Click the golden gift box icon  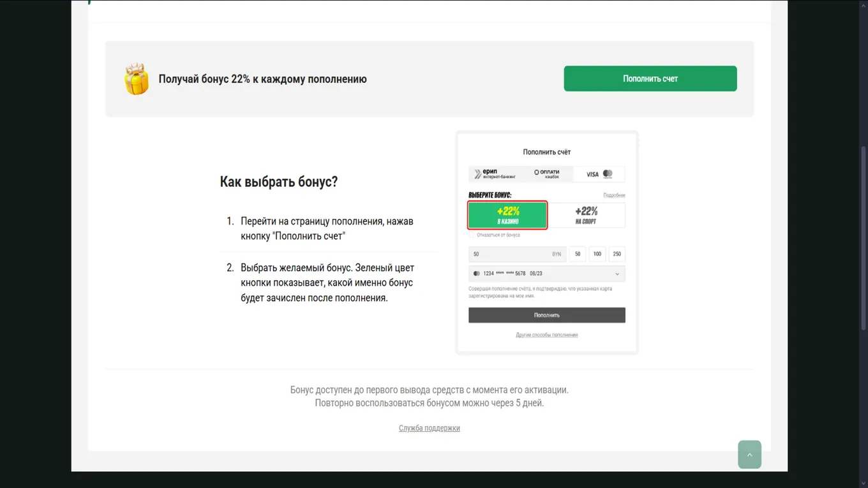[x=136, y=79]
